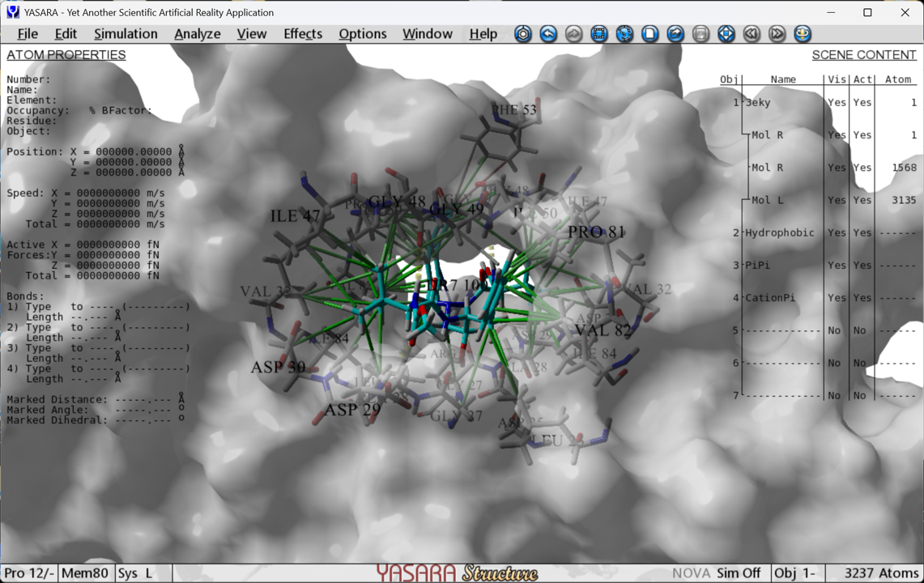Image resolution: width=924 pixels, height=583 pixels.
Task: Click the 'Sys L' status bar entry
Action: pyautogui.click(x=135, y=573)
